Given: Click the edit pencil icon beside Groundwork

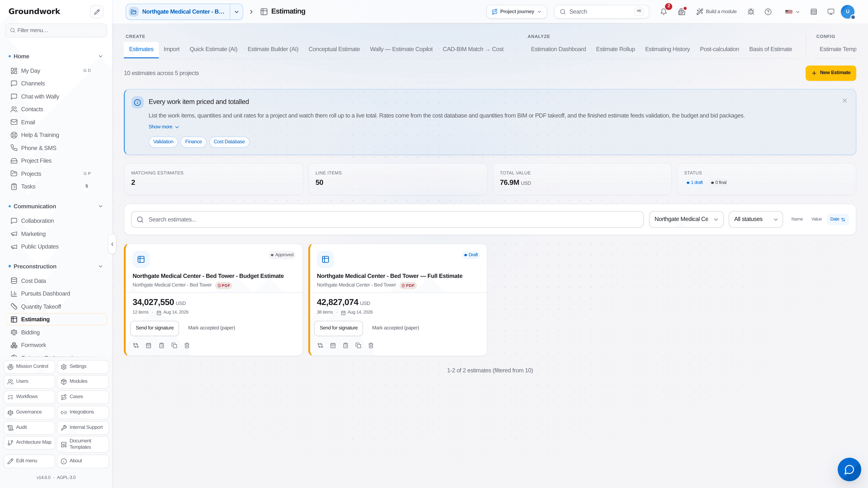Looking at the screenshot, I should click(97, 12).
